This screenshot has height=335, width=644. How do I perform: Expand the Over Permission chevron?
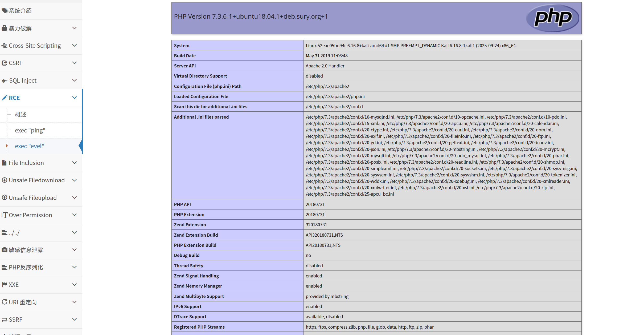[x=75, y=215]
